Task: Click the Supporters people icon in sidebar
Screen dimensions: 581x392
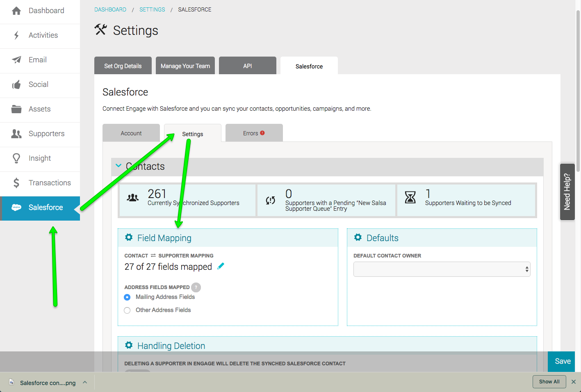Action: pos(16,134)
